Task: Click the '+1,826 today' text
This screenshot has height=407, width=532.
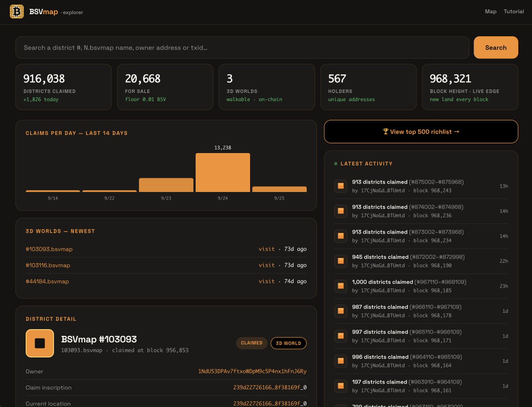Action: 41,99
